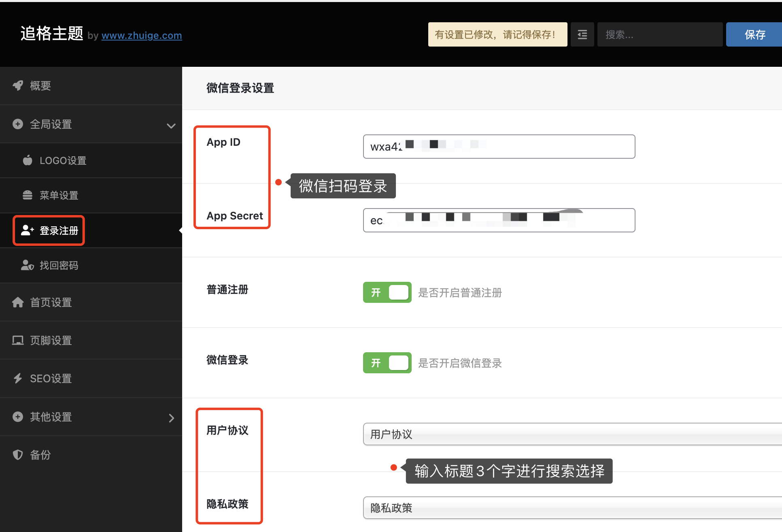Select the 登录注册 submenu item

coord(91,230)
